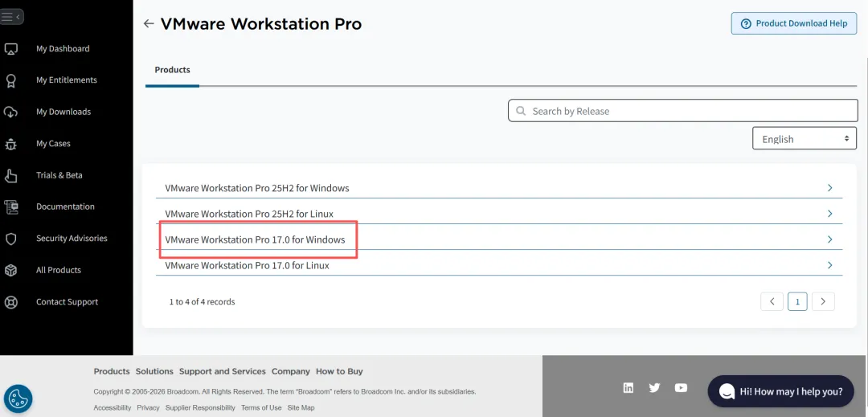
Task: Open the Supplier Responsibility footer link
Action: 200,407
